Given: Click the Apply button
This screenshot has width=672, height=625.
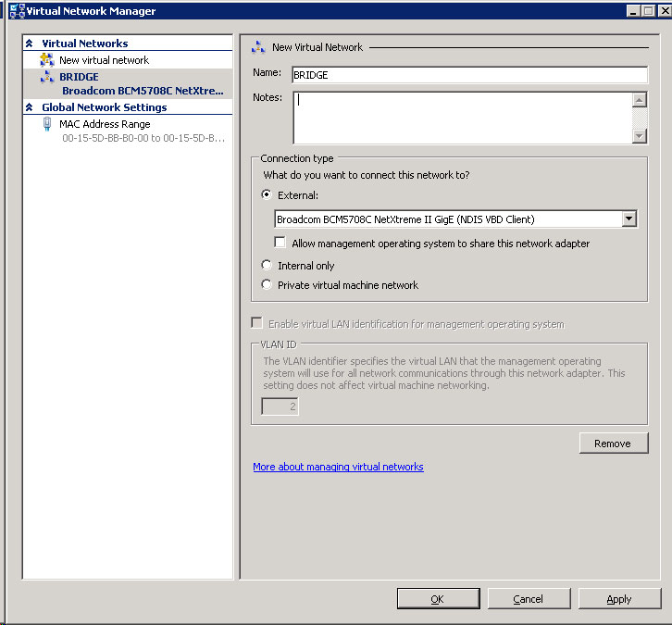Looking at the screenshot, I should coord(619,599).
